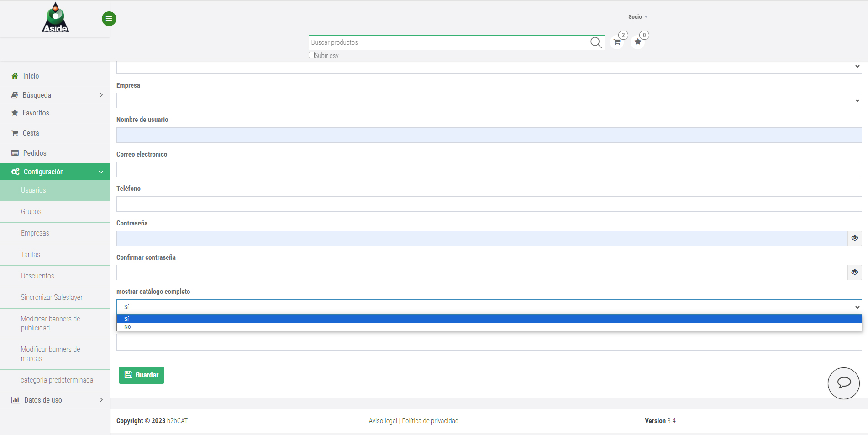
Task: Show password in Confirmar contraseña field
Action: [854, 273]
